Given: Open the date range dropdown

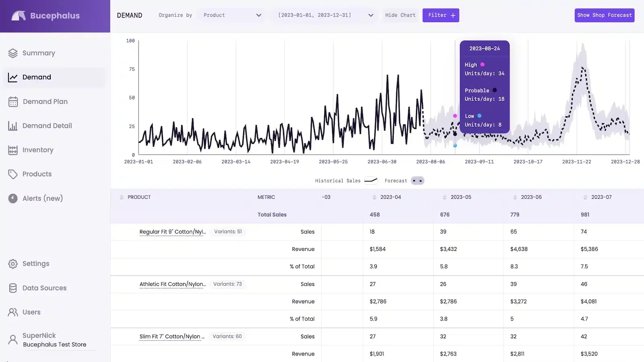Looking at the screenshot, I should pyautogui.click(x=325, y=15).
